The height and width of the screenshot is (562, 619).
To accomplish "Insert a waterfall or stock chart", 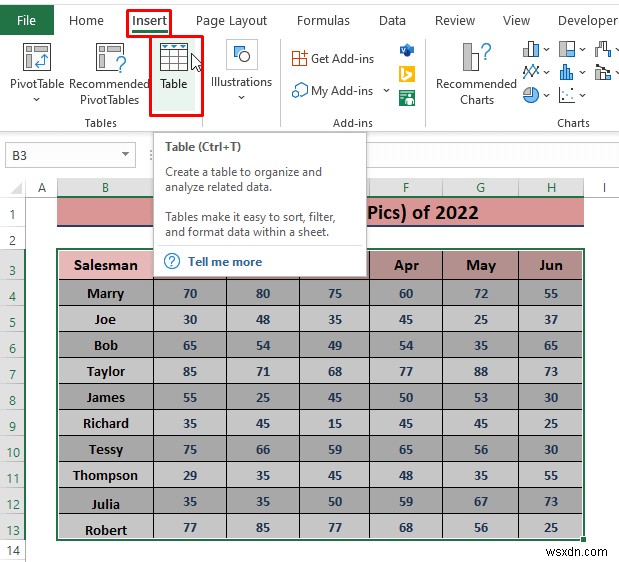I will pos(603,49).
